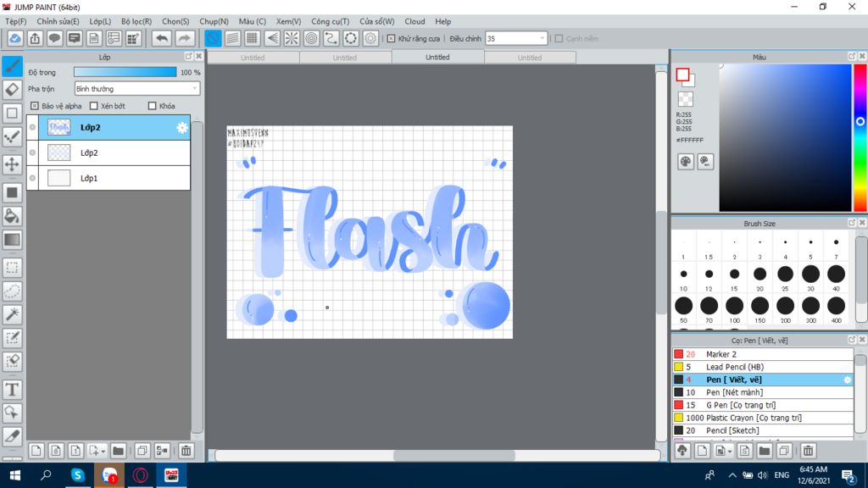The height and width of the screenshot is (488, 868).
Task: Open the cloud save icon in toolbar
Action: tap(15, 39)
